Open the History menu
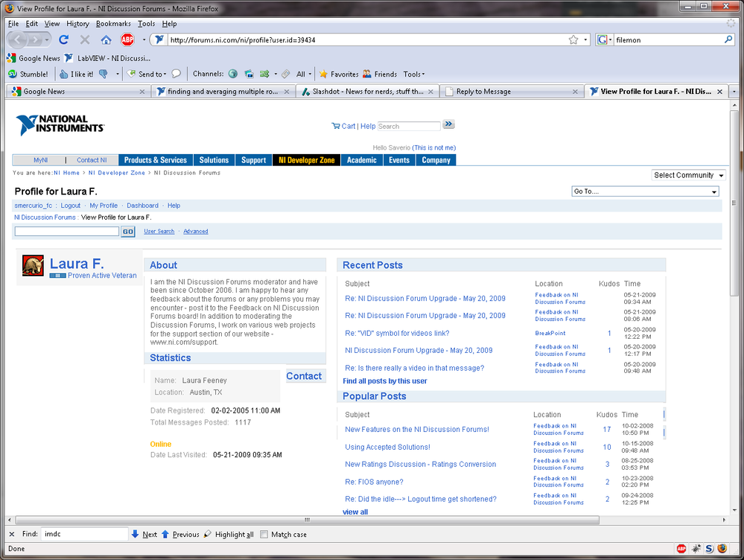This screenshot has height=560, width=744. (77, 24)
